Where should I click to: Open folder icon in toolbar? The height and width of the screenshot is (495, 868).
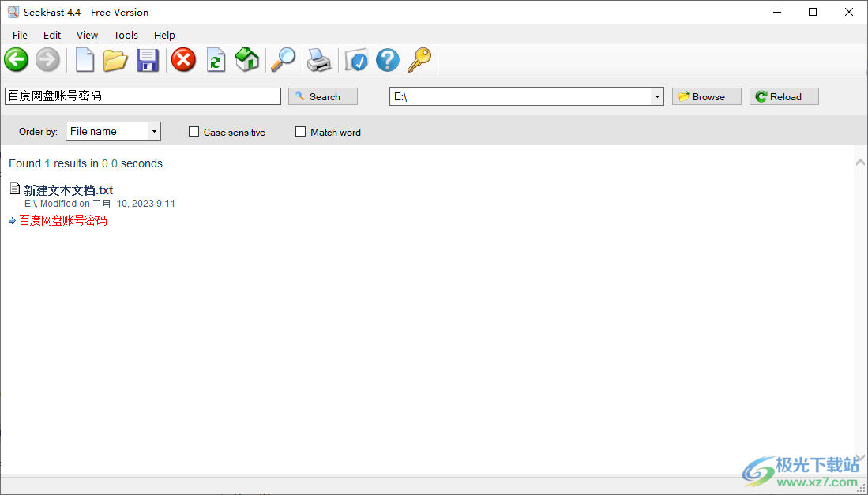[115, 60]
